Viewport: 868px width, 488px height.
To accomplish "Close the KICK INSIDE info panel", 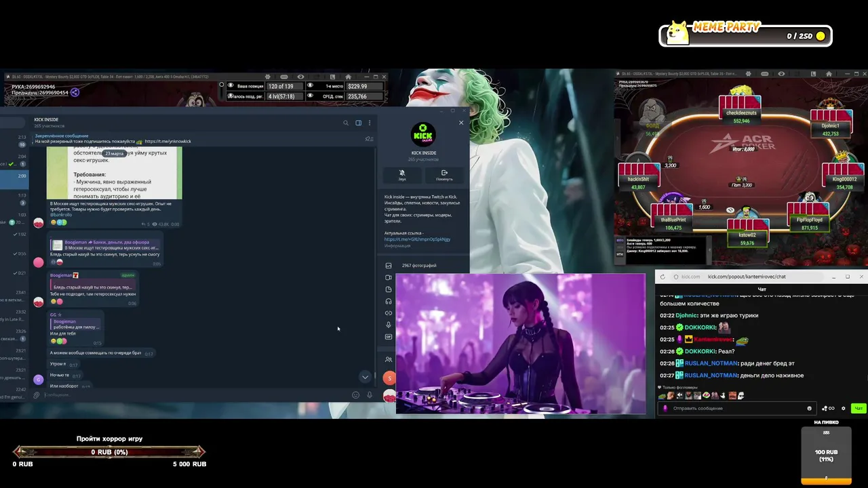I will pos(461,123).
